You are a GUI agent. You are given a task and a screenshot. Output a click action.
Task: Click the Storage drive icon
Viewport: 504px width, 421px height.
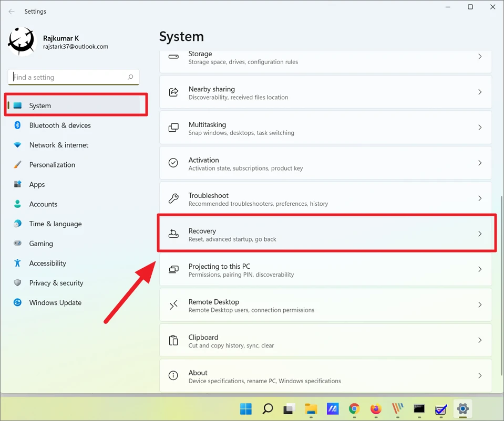pyautogui.click(x=173, y=58)
